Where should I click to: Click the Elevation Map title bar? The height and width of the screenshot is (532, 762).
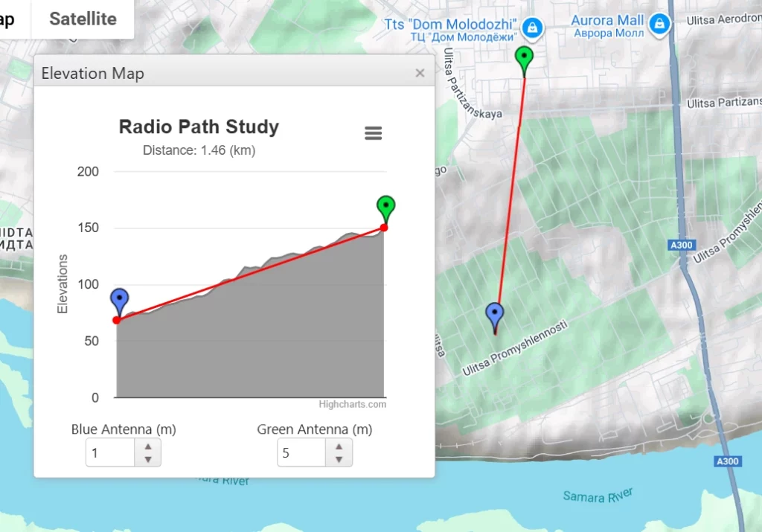[223, 73]
